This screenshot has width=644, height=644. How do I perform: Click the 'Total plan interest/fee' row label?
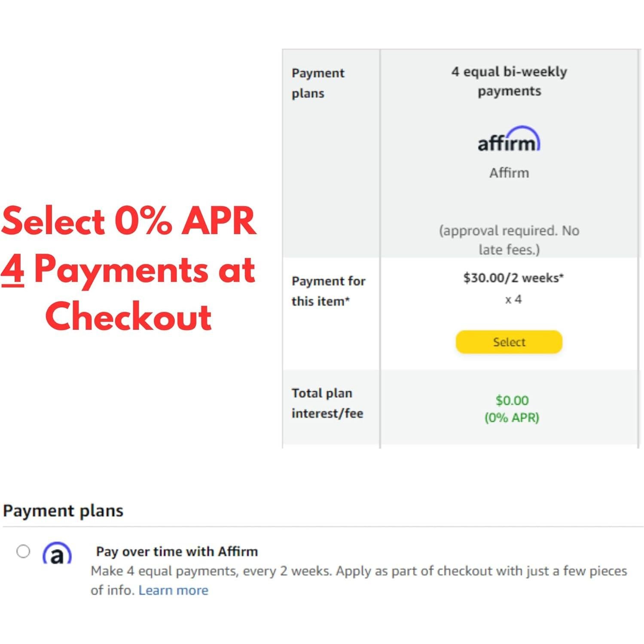[327, 403]
